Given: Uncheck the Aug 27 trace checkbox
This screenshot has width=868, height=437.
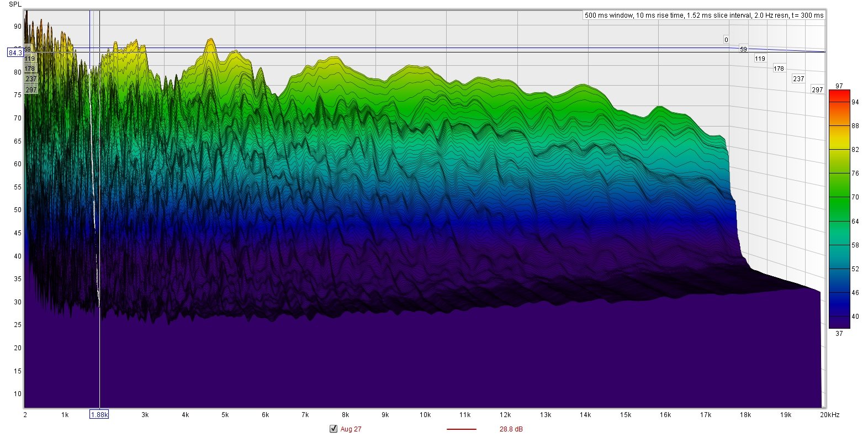Looking at the screenshot, I should [x=333, y=429].
